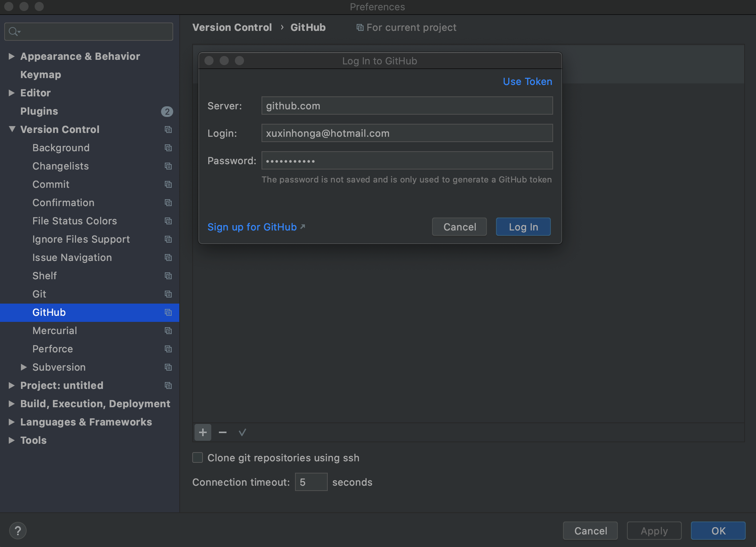Click the Apply button
Viewport: 756px width, 547px height.
[654, 531]
